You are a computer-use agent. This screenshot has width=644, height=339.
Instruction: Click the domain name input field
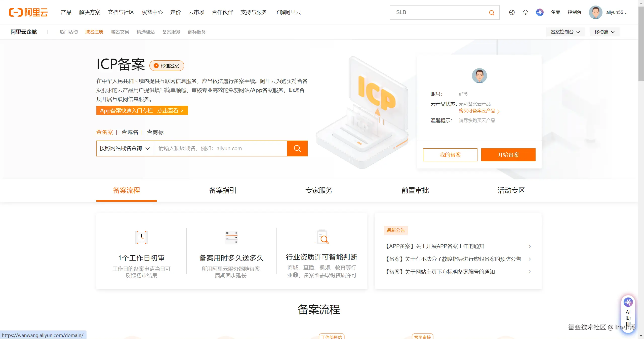click(x=220, y=148)
